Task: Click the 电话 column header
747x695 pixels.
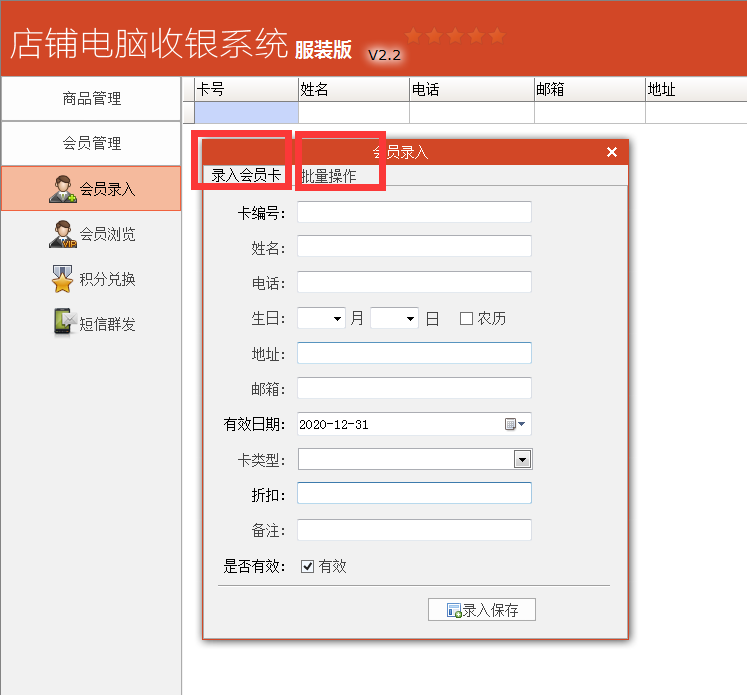Action: [x=472, y=89]
